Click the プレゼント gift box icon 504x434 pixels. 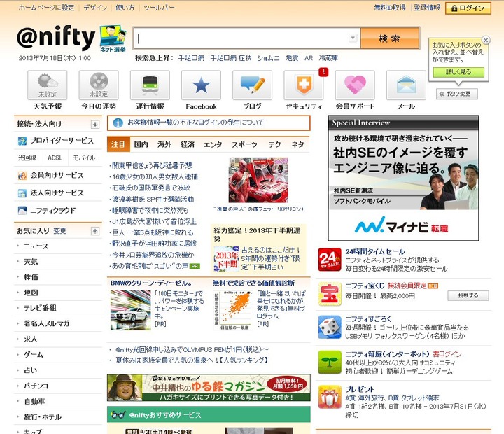pos(330,397)
